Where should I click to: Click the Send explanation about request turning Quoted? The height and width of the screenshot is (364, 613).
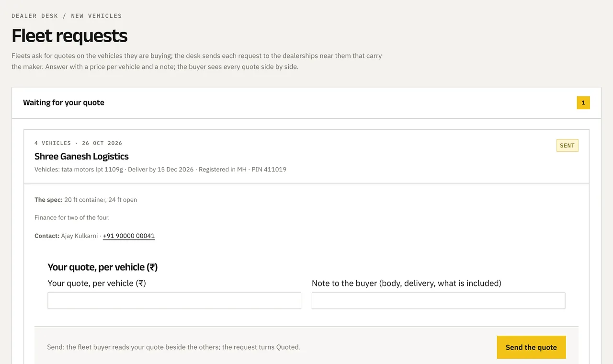(x=174, y=347)
